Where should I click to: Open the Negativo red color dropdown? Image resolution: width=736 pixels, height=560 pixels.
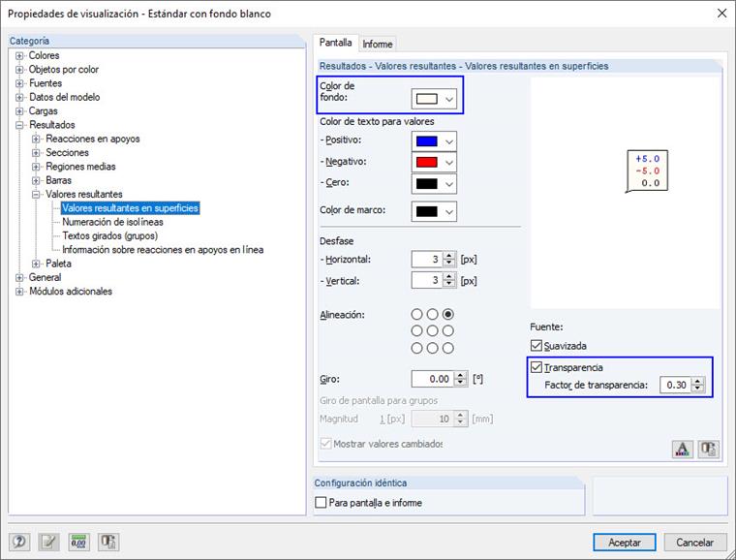click(x=434, y=163)
